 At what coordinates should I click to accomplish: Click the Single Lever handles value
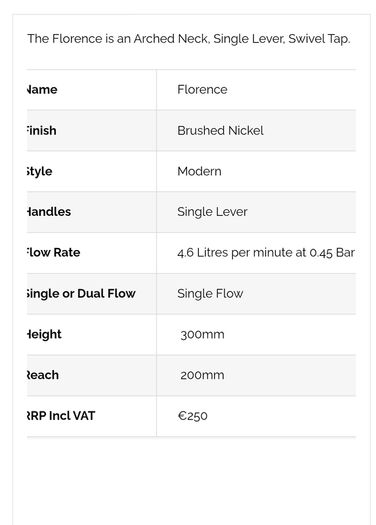click(x=212, y=212)
